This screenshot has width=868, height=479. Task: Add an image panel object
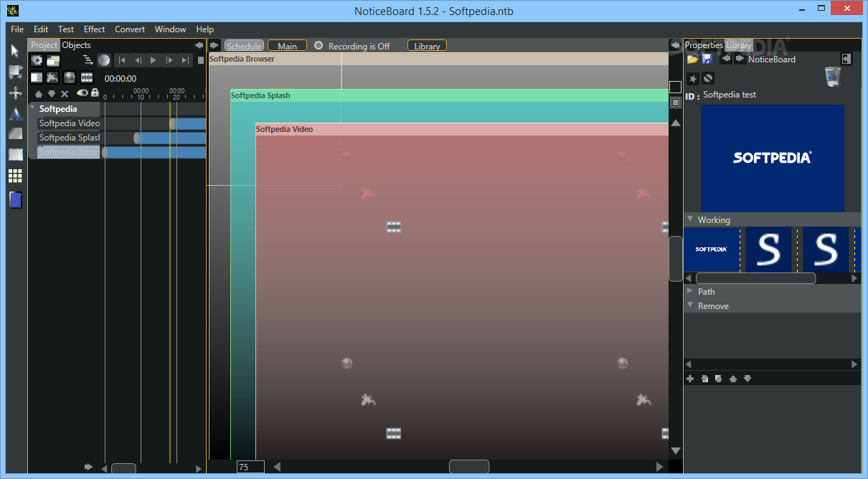coord(37,77)
